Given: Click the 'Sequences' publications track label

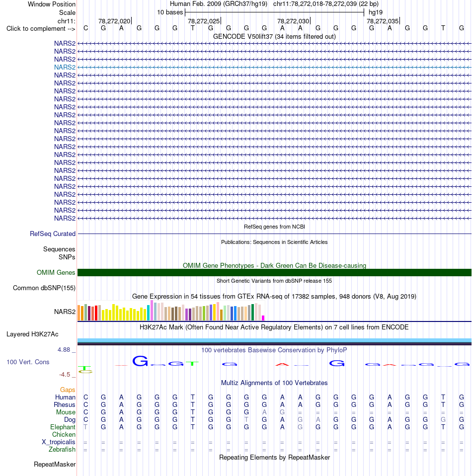Looking at the screenshot, I should pyautogui.click(x=59, y=249).
